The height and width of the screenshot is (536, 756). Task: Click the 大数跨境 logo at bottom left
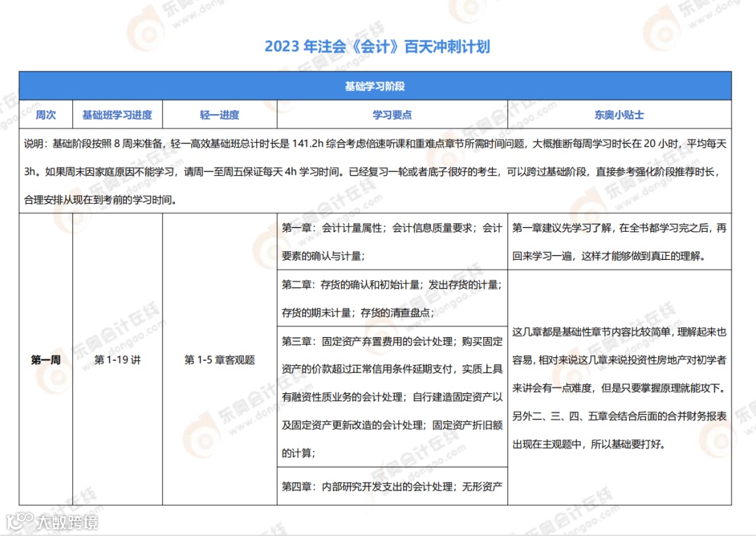point(52,521)
